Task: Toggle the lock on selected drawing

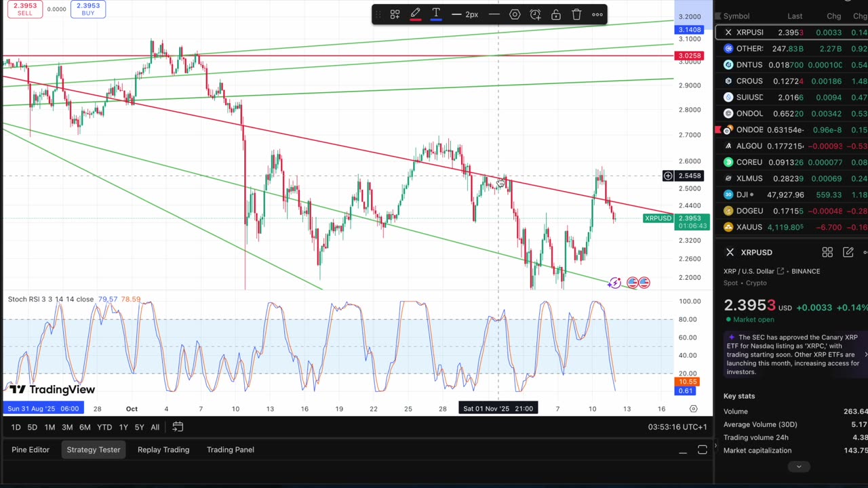Action: tap(556, 14)
